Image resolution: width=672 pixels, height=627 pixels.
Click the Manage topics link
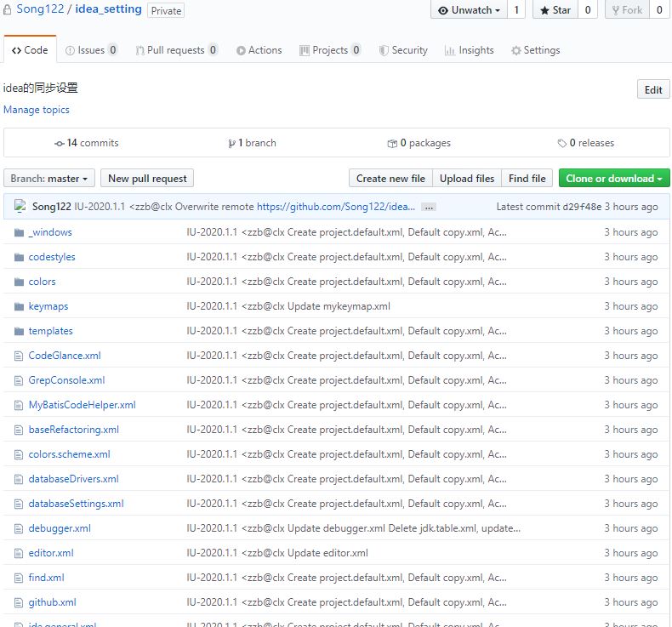pos(37,110)
